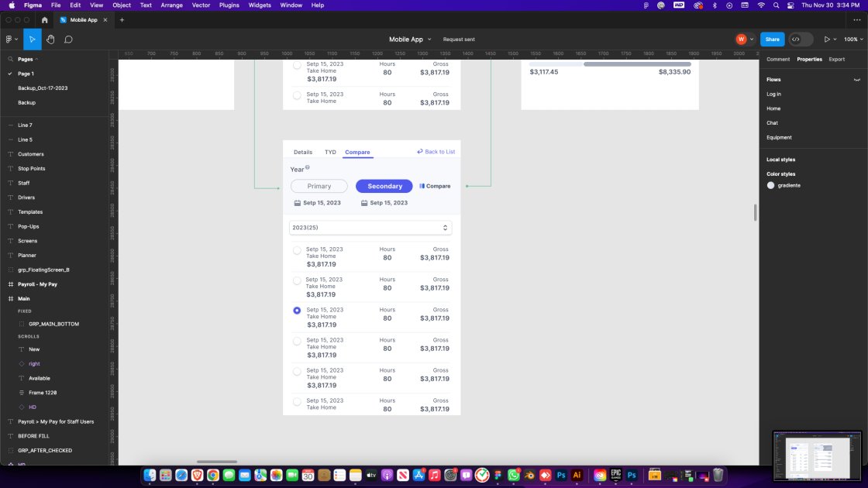The image size is (868, 488).
Task: Select the first radio button under 2023(25)
Action: pyautogui.click(x=297, y=250)
